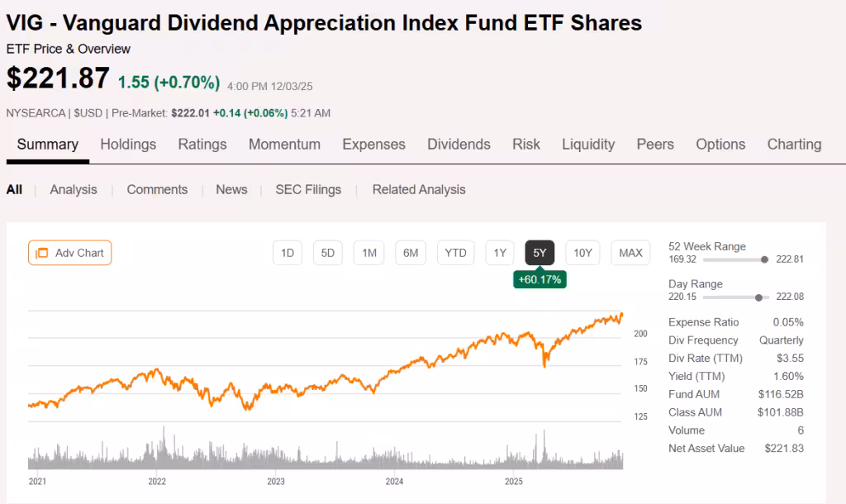Screen dimensions: 846x504
Task: Click the Day Range slider dot
Action: [758, 297]
